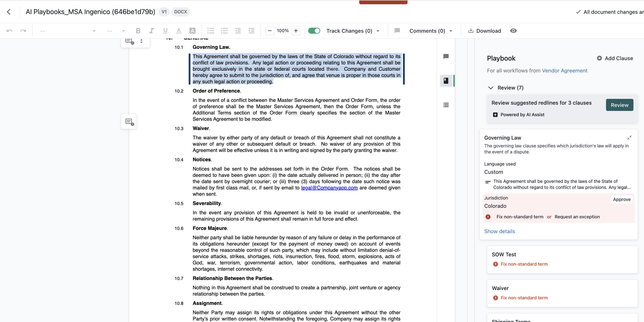Apply italic formatting
The height and width of the screenshot is (322, 644).
(151, 31)
